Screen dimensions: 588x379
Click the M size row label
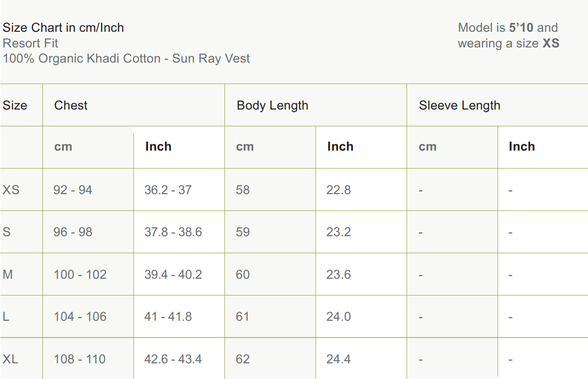(8, 274)
